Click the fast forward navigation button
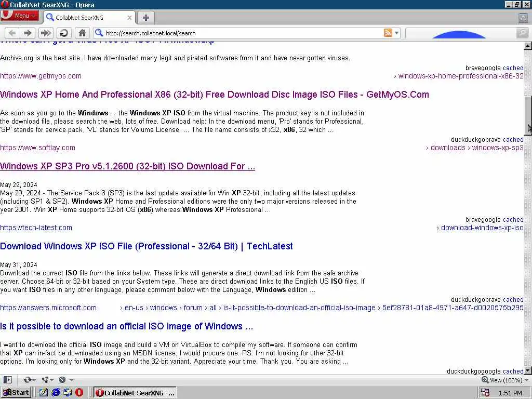The image size is (532, 399). [46, 33]
